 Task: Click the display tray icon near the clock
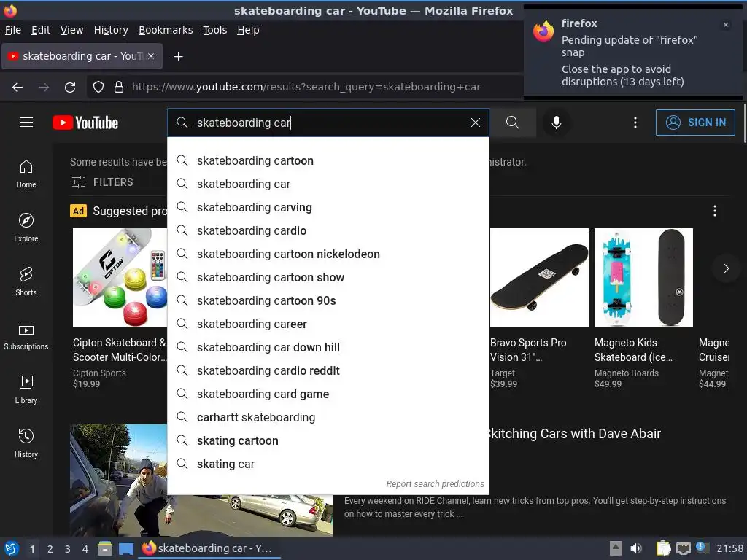tap(683, 548)
